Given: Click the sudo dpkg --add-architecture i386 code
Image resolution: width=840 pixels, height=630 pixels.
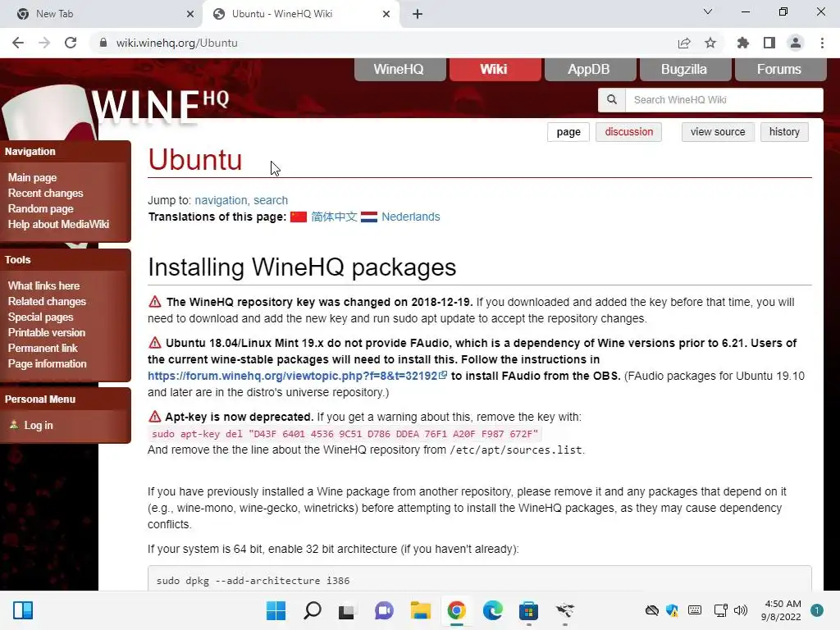Looking at the screenshot, I should (x=253, y=580).
